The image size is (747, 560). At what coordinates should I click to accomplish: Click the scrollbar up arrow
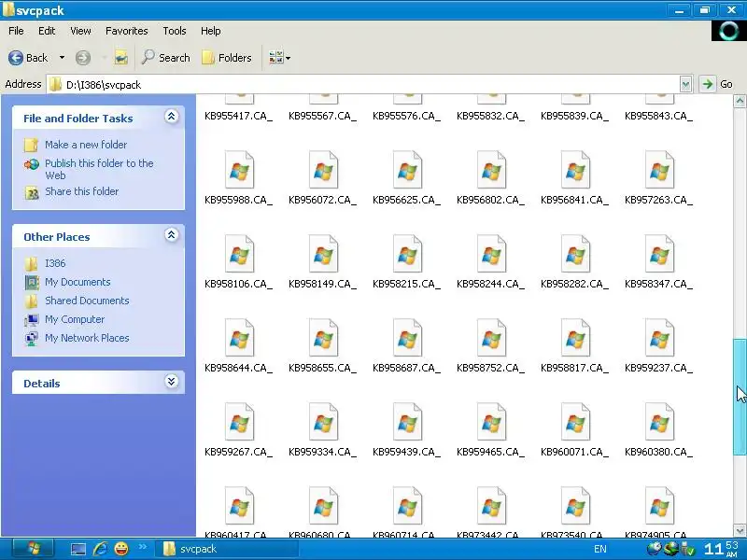coord(740,101)
